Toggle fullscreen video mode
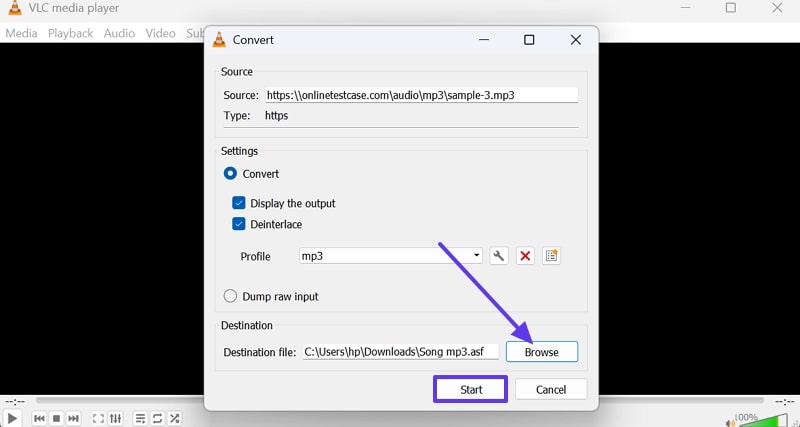The image size is (800, 427). 98,418
